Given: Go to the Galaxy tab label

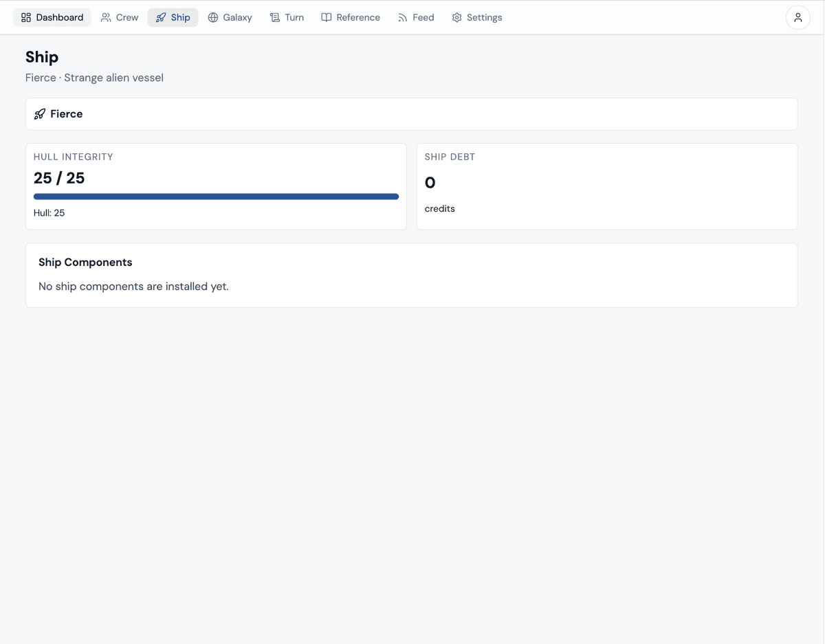Looking at the screenshot, I should click(x=238, y=17).
